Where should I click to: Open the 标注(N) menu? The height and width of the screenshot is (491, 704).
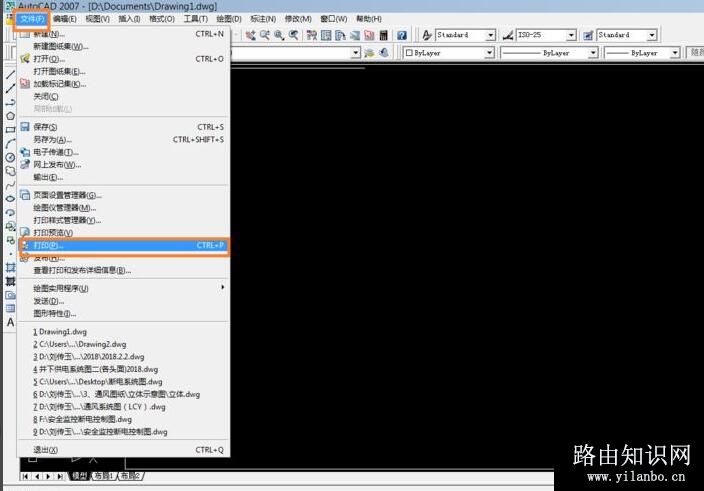(x=263, y=19)
